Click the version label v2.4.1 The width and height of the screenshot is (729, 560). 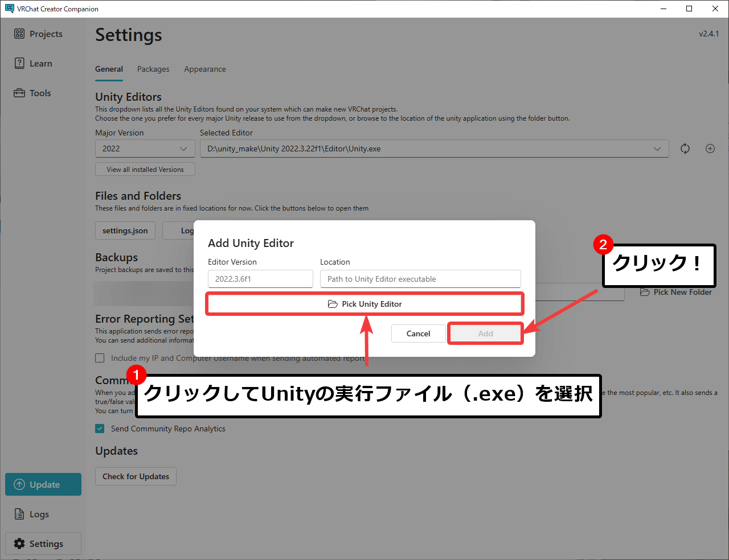pyautogui.click(x=709, y=34)
